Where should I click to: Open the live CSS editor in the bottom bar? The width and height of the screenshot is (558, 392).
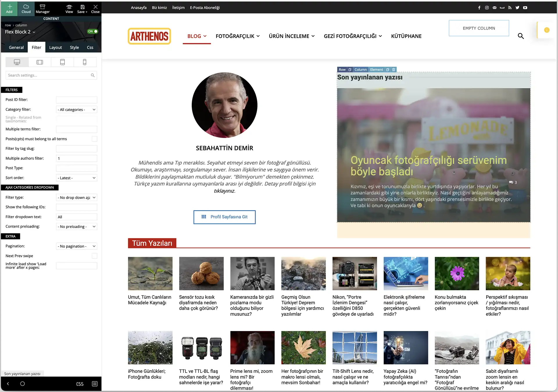(80, 384)
